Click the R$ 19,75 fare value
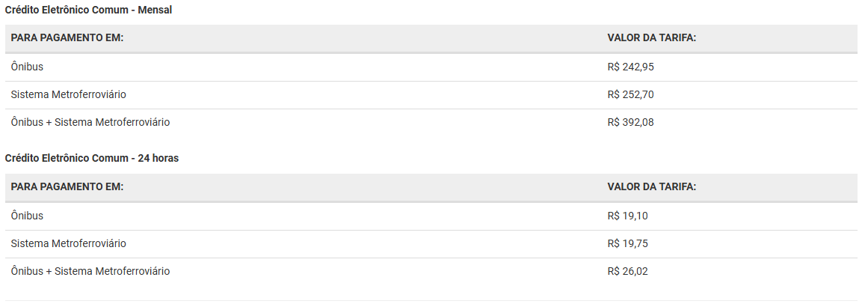This screenshot has height=307, width=868. click(628, 243)
